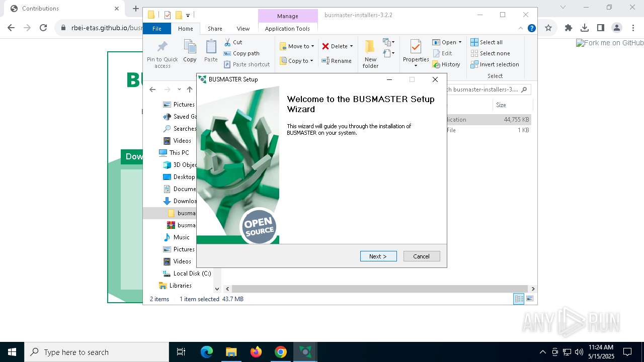
Task: Open the File tab in Explorer
Action: [157, 29]
